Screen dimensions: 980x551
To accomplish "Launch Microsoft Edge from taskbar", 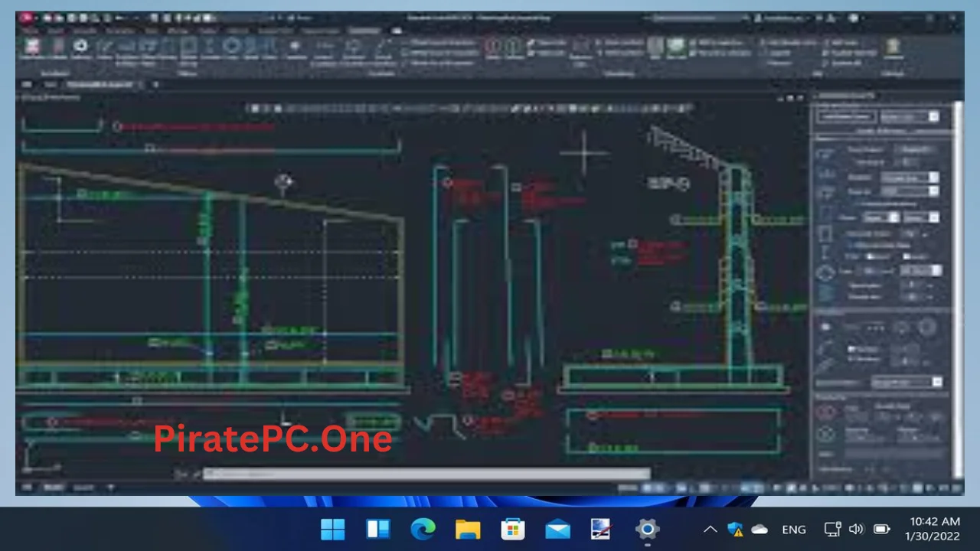I will [x=423, y=529].
